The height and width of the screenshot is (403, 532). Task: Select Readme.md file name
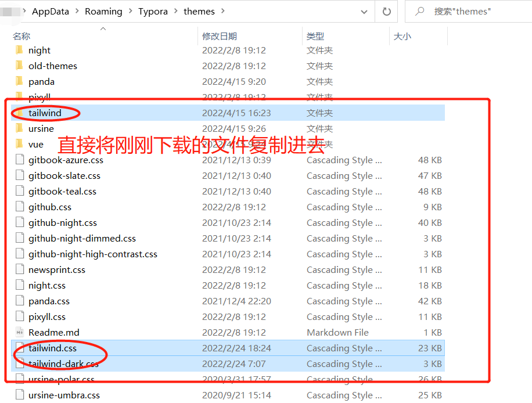[x=54, y=332]
